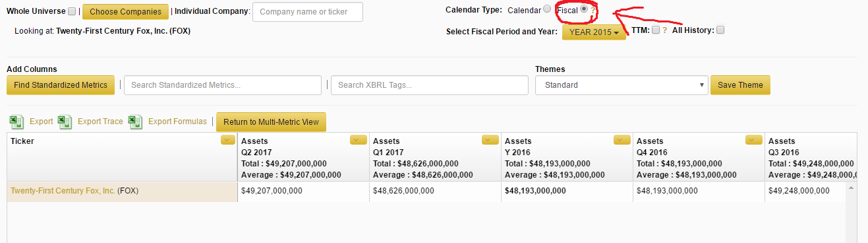Expand the Standard themes dropdown
Viewport: 868px width, 243px height.
[x=622, y=85]
